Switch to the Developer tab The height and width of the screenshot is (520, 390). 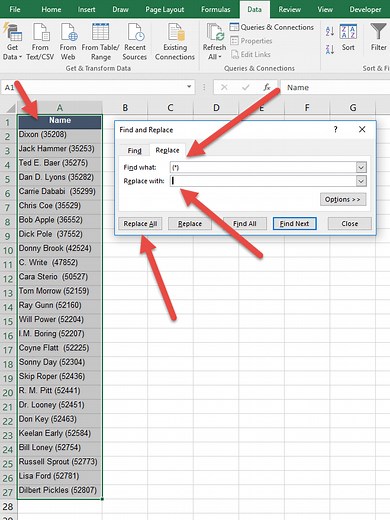click(365, 9)
